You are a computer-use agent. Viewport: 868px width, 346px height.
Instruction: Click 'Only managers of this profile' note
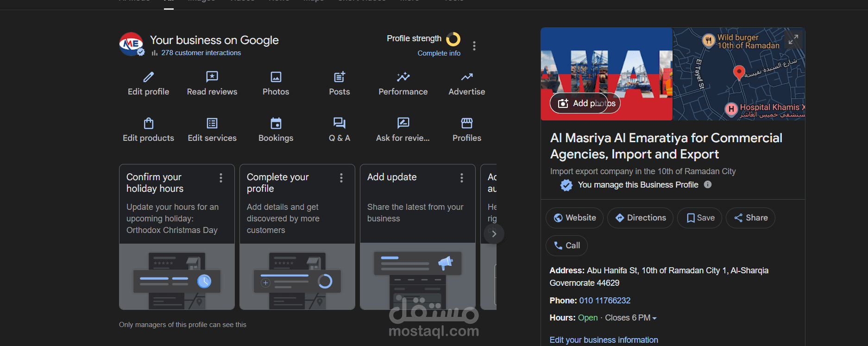coord(182,325)
